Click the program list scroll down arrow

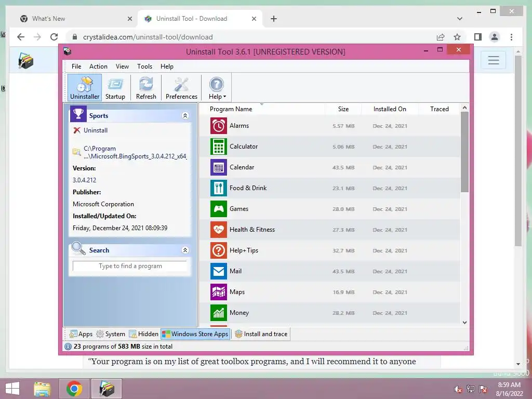(464, 322)
